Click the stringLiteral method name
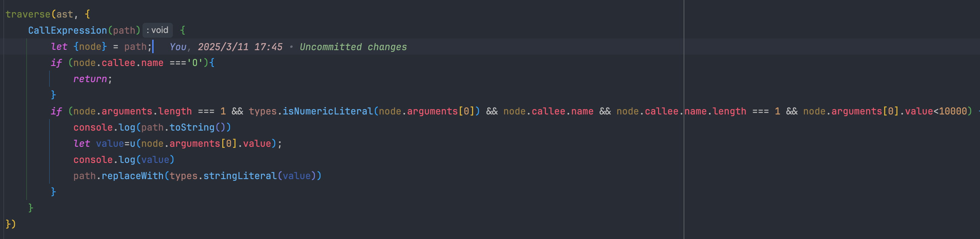The image size is (980, 239). [240, 176]
